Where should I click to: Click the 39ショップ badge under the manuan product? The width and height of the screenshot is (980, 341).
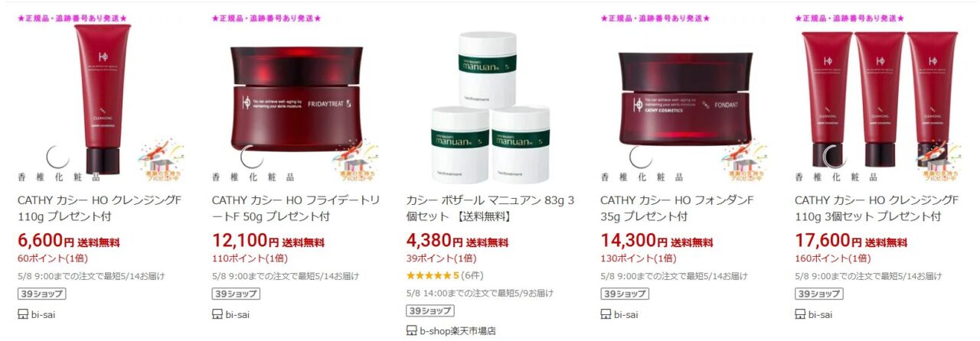(430, 310)
